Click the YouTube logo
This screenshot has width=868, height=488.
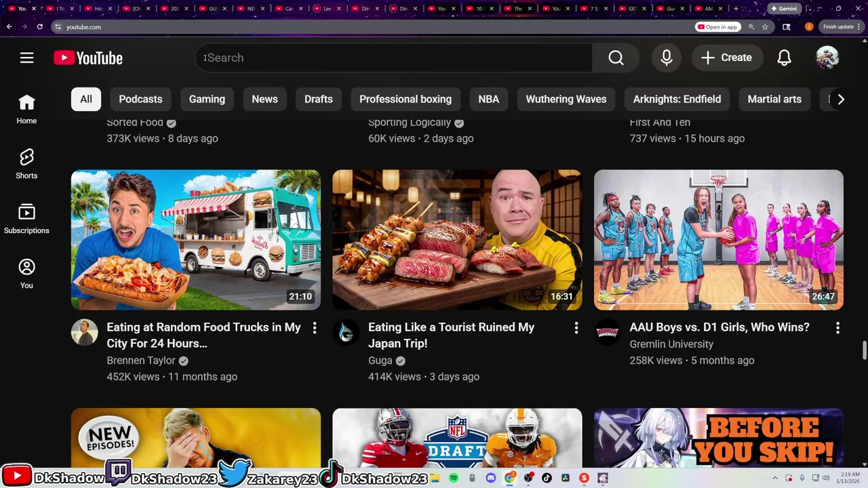click(88, 58)
